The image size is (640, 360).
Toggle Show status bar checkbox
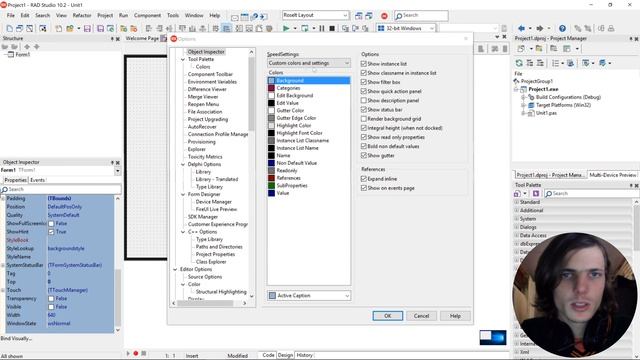click(x=364, y=109)
